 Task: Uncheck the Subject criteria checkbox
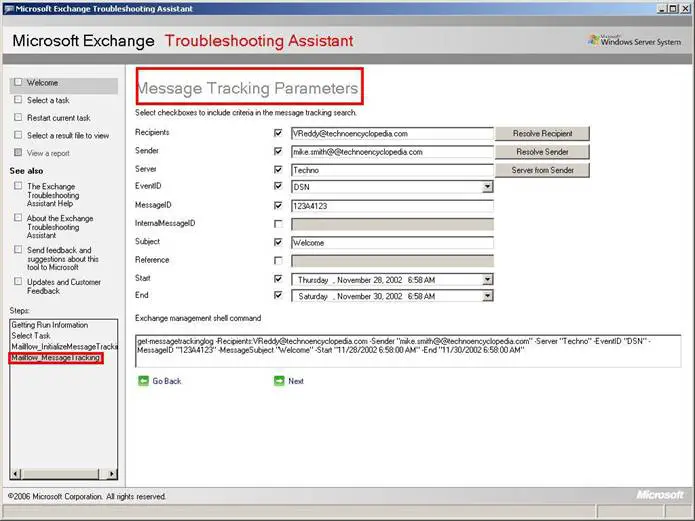[x=278, y=242]
